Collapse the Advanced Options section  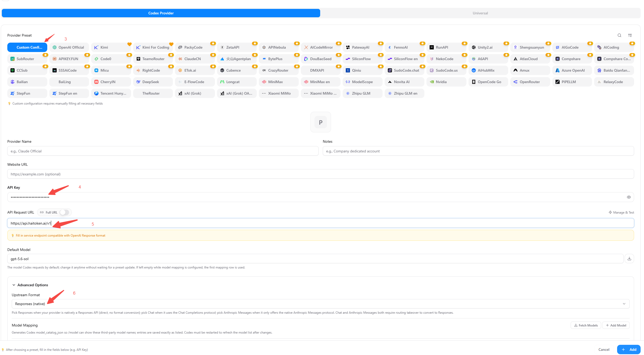pyautogui.click(x=30, y=285)
